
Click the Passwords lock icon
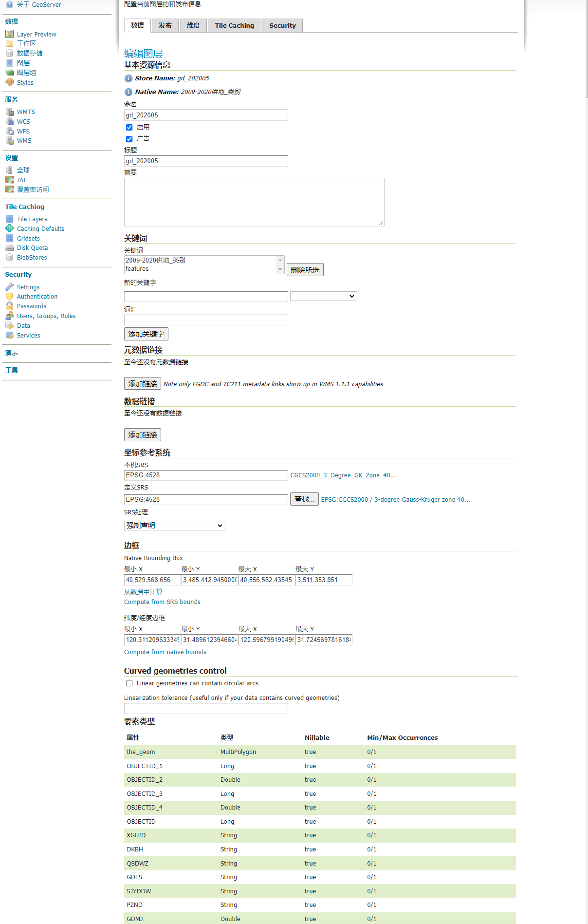[9, 306]
